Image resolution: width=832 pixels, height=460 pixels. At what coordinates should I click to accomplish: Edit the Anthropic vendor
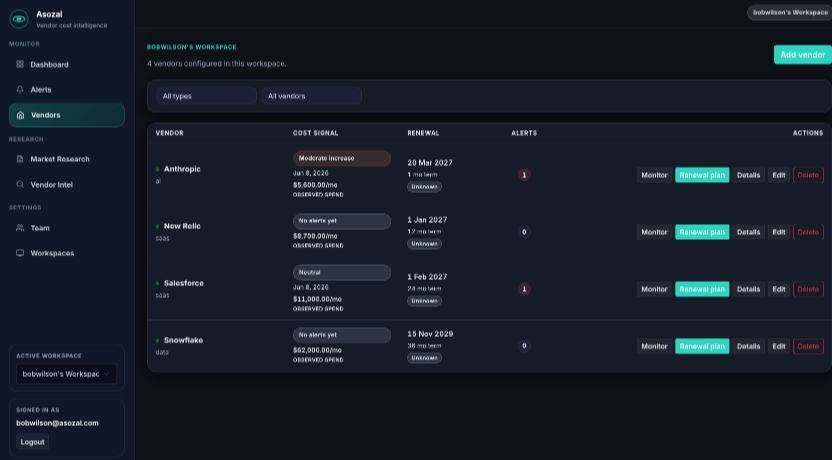pyautogui.click(x=778, y=175)
